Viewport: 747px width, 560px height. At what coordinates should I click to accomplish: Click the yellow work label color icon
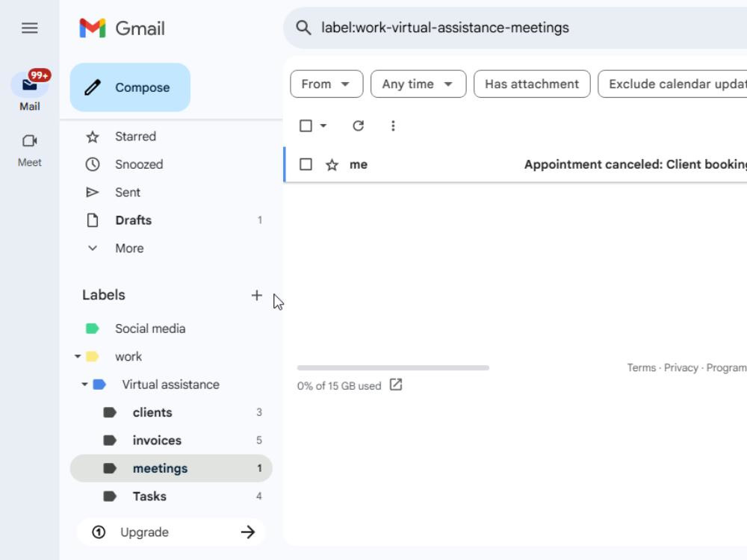92,357
